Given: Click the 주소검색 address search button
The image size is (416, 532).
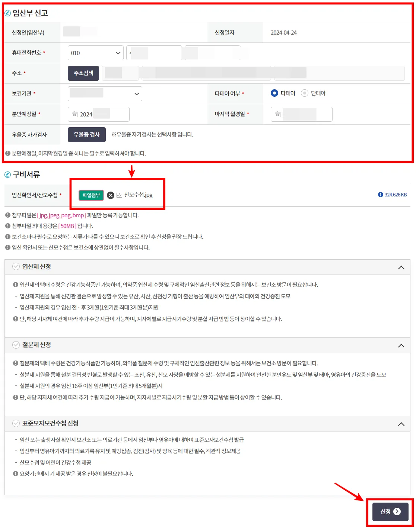Looking at the screenshot, I should click(x=83, y=73).
